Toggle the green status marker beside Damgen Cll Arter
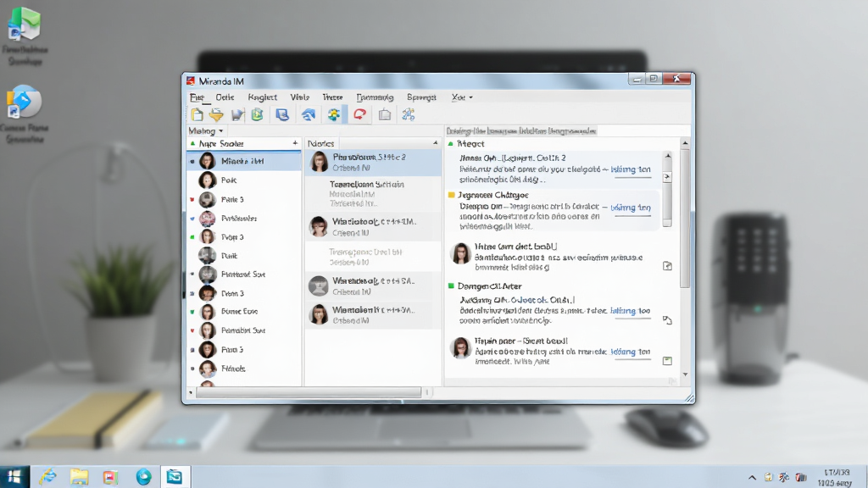 click(x=451, y=286)
